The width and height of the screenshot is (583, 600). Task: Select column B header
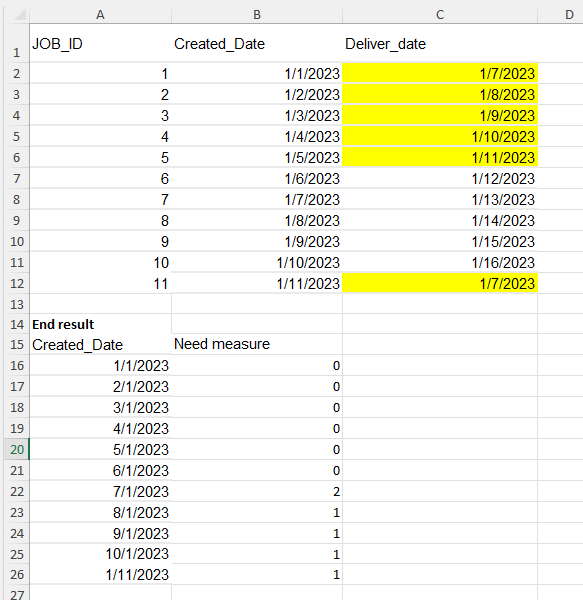[x=257, y=15]
